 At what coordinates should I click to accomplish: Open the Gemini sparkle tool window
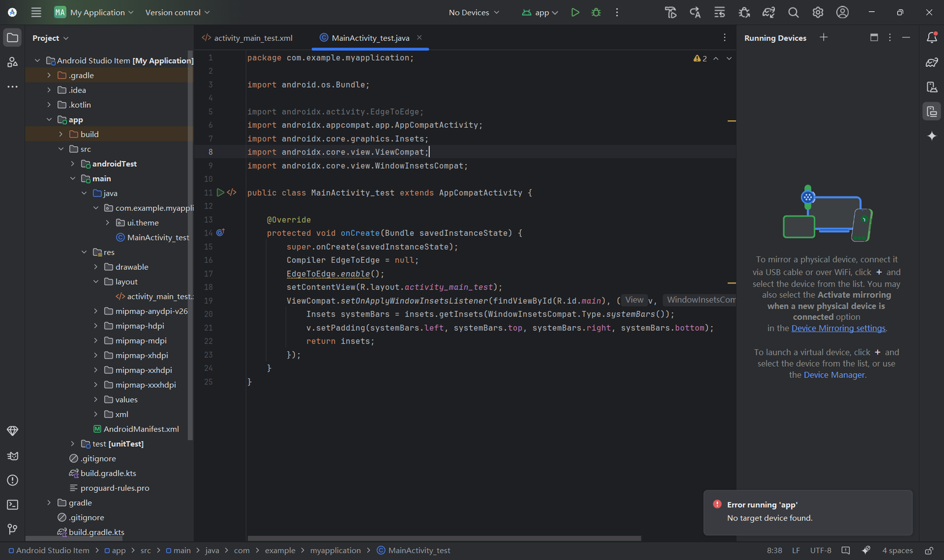932,136
